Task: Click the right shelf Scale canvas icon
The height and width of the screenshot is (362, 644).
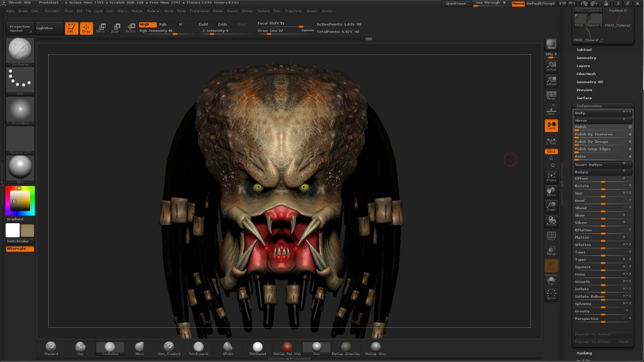Action: click(x=551, y=206)
